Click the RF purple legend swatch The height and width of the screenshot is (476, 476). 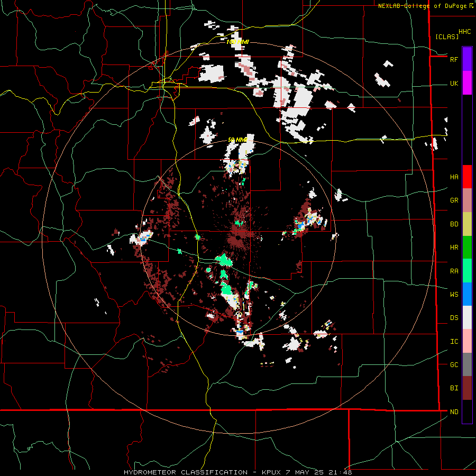click(467, 59)
